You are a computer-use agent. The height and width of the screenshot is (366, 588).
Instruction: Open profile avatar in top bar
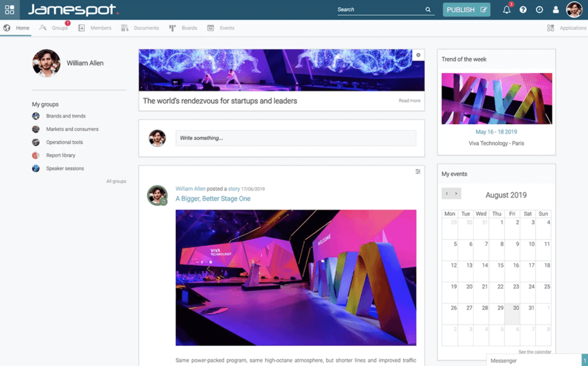[x=574, y=9]
